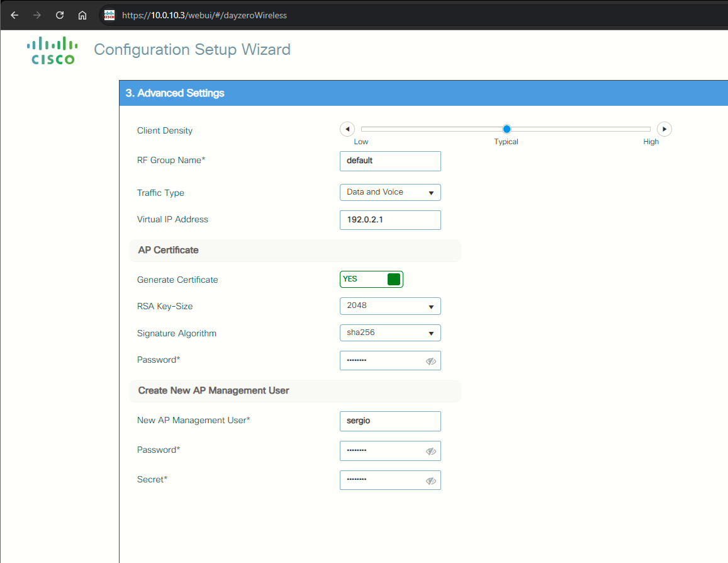The image size is (728, 563).
Task: Click the Client Density label
Action: click(x=164, y=130)
